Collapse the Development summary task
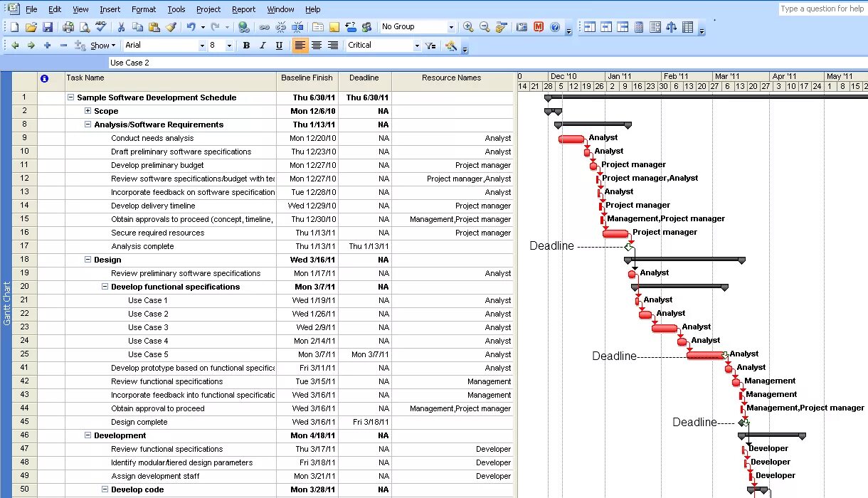This screenshot has height=498, width=868. (x=88, y=435)
